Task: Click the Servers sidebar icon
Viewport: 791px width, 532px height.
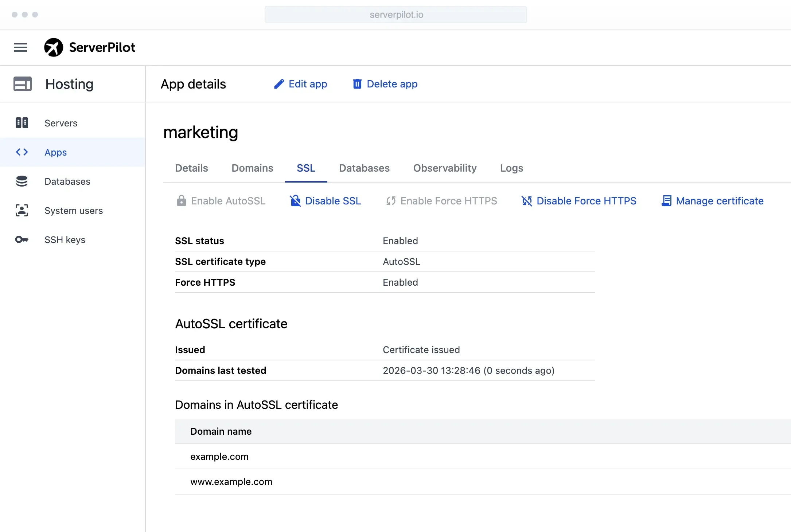Action: tap(22, 123)
